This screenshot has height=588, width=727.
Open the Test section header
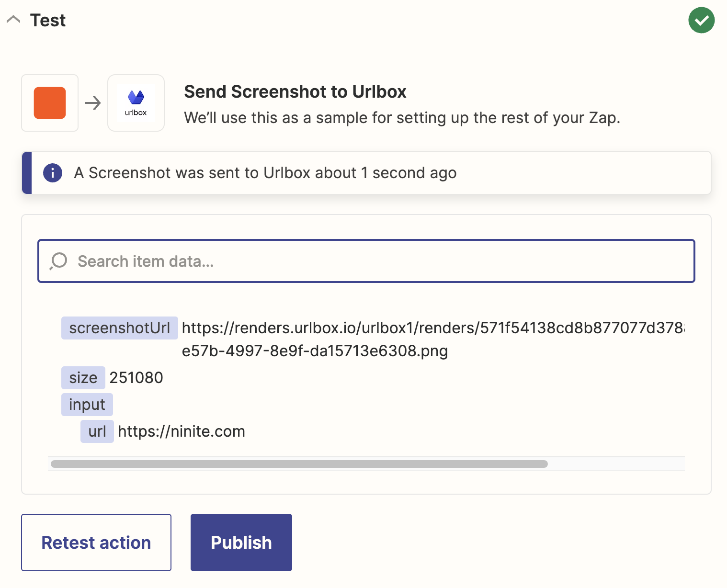coord(48,20)
